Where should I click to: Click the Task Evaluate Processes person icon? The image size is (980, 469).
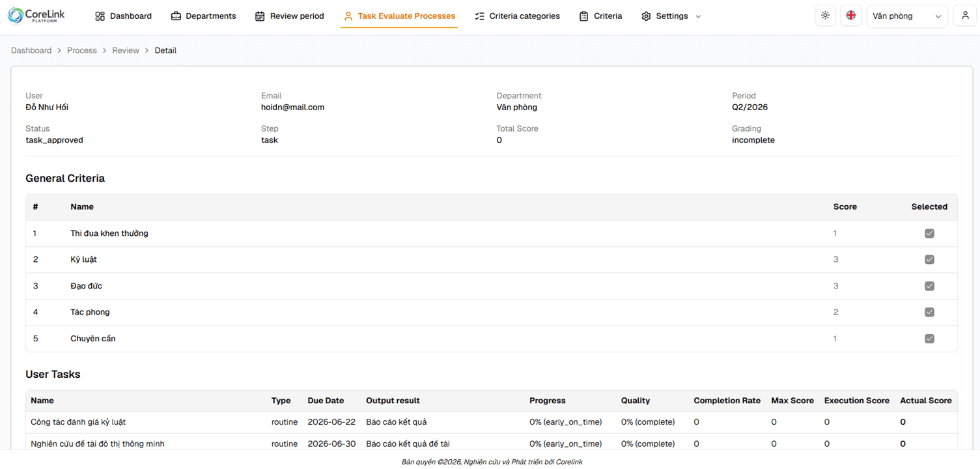coord(348,16)
